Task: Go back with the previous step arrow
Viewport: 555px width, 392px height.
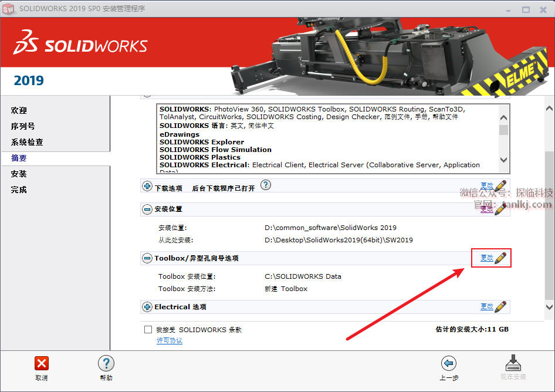Action: [449, 363]
